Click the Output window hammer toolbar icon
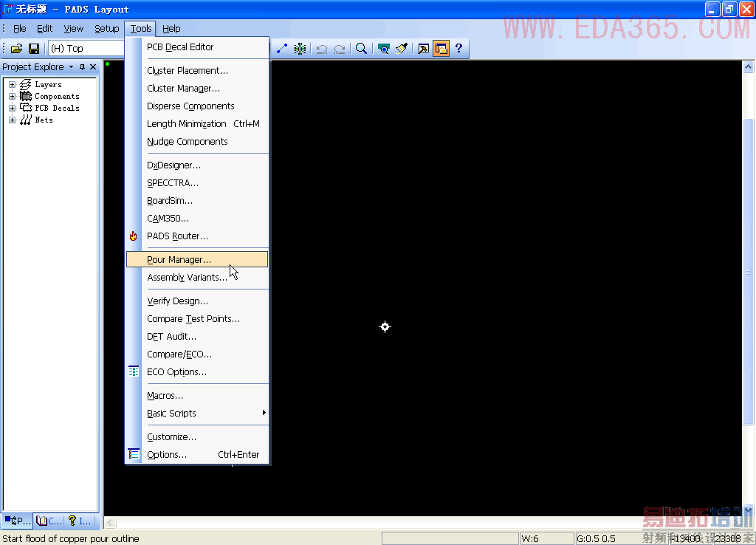 click(423, 48)
